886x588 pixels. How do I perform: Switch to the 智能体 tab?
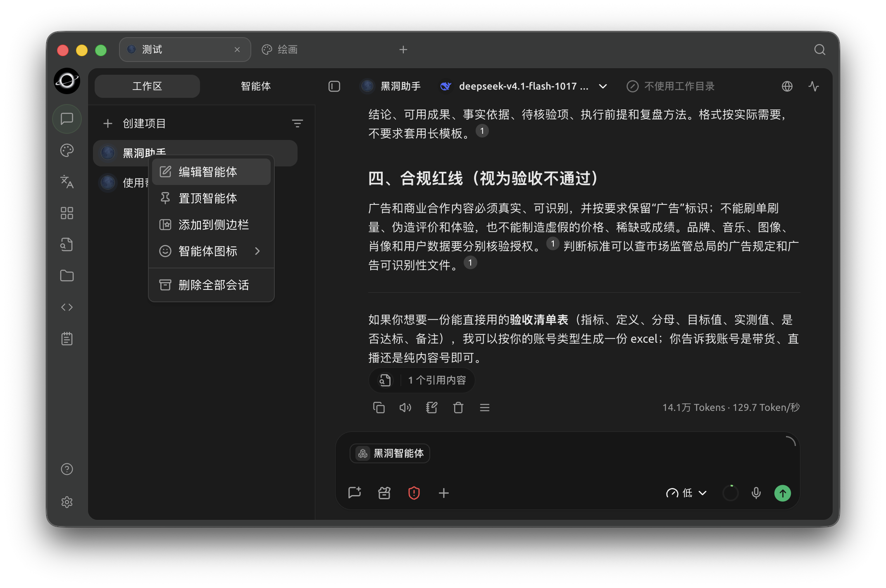point(255,86)
